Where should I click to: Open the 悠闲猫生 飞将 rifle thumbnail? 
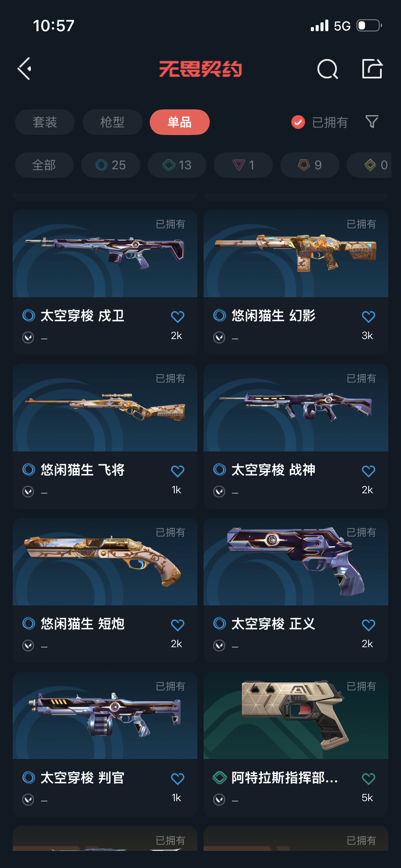105,408
